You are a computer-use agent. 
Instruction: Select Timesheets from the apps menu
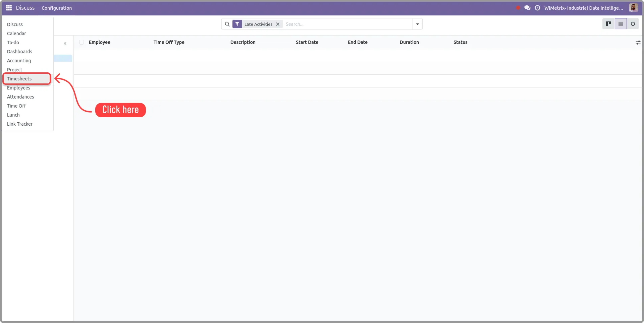tap(19, 79)
